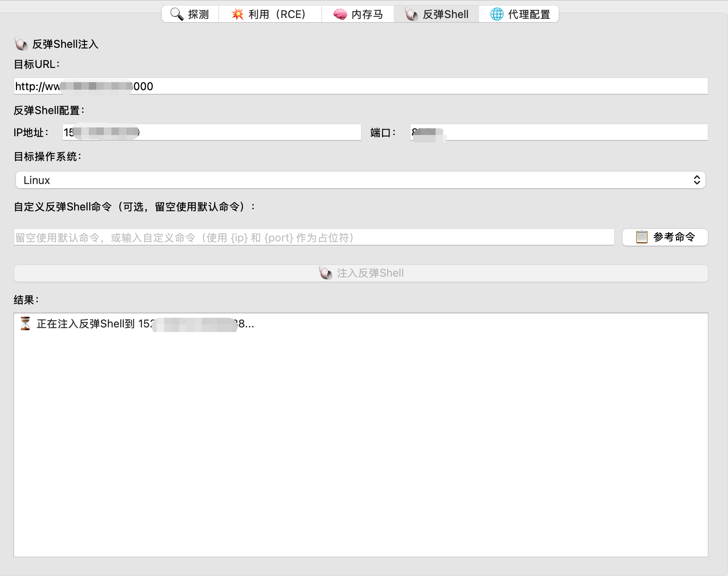Open the 目标操作系统 dropdown showing Linux
This screenshot has height=576, width=728.
click(x=360, y=180)
